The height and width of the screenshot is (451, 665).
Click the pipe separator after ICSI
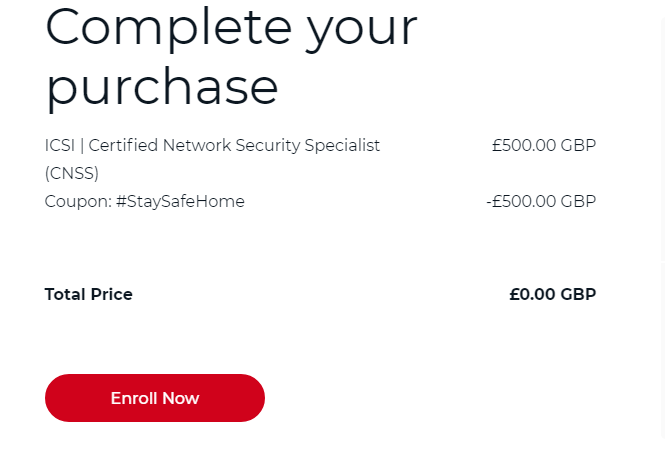pos(81,145)
